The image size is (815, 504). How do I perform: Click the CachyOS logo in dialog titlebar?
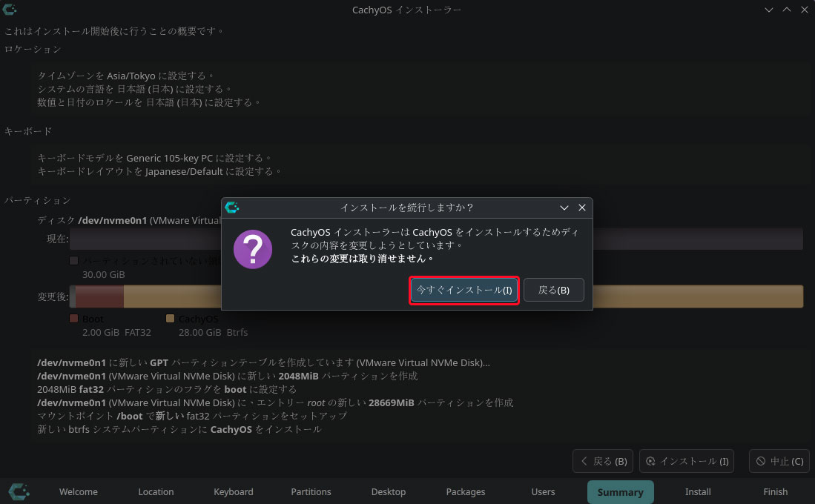click(x=232, y=208)
